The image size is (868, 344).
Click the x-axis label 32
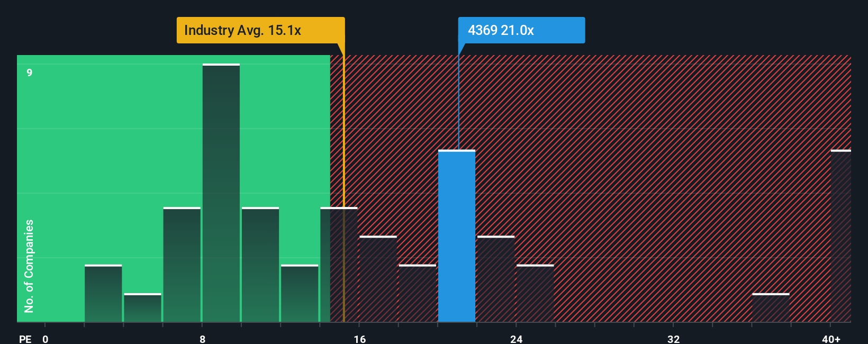pos(673,339)
